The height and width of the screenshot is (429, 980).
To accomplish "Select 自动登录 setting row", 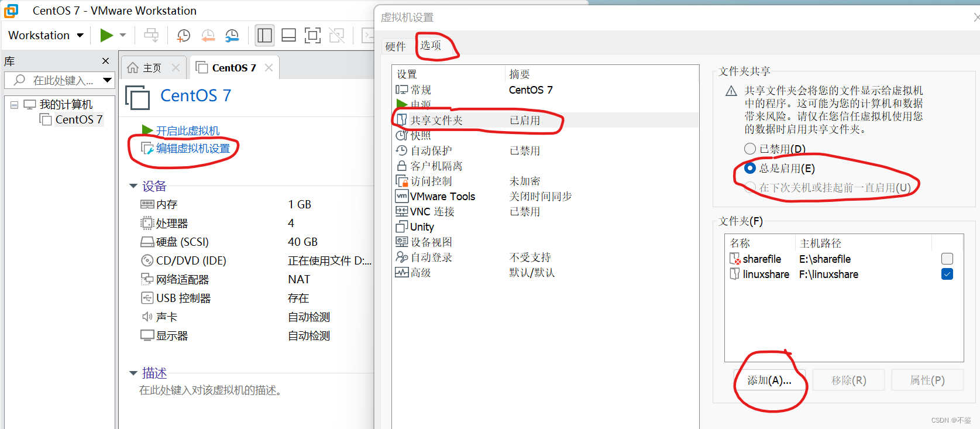I will pyautogui.click(x=545, y=257).
